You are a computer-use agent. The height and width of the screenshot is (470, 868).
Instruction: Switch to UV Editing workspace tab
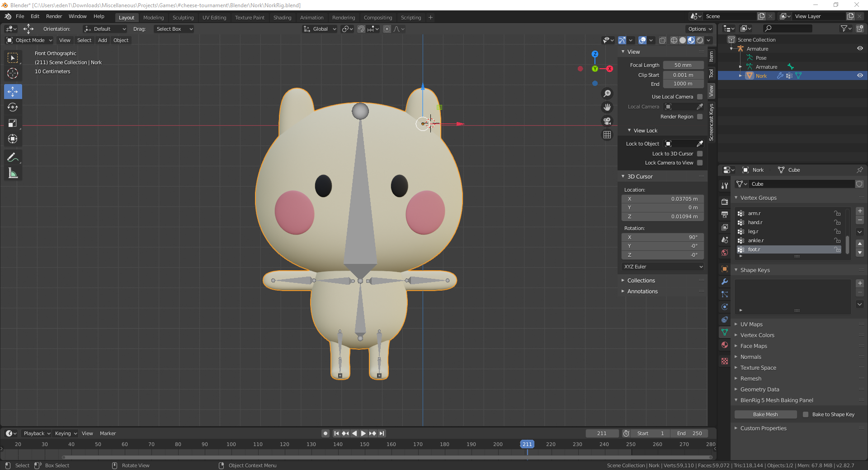214,18
